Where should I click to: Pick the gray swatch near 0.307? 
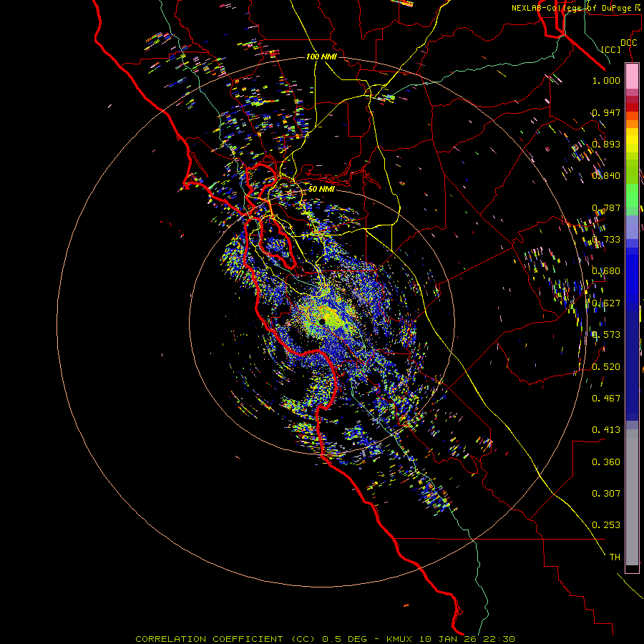(632, 497)
